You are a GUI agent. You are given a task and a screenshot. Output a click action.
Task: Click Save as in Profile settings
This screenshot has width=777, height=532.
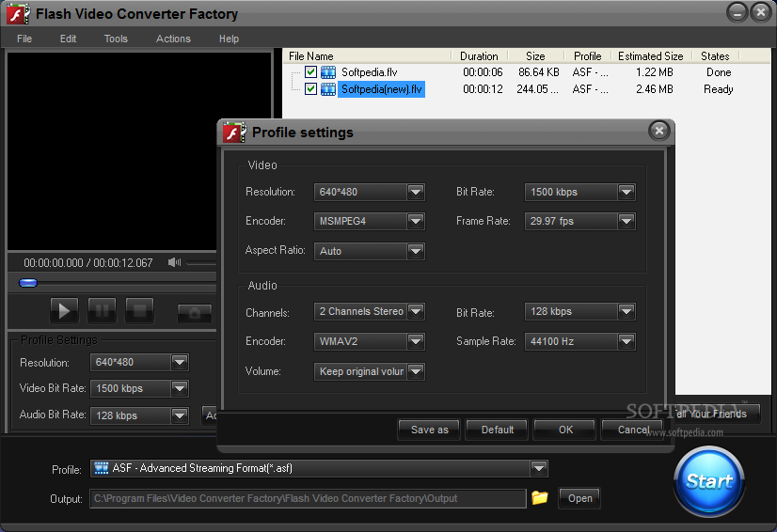pyautogui.click(x=429, y=430)
